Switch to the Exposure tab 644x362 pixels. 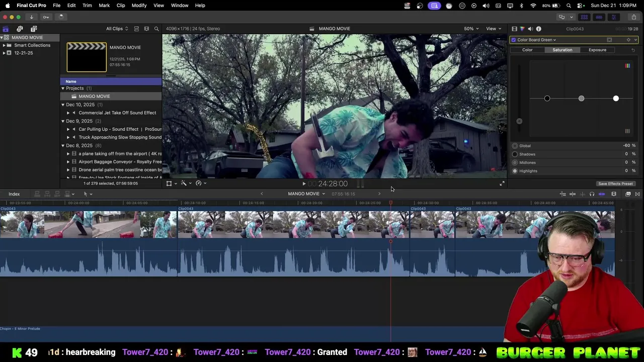point(597,50)
